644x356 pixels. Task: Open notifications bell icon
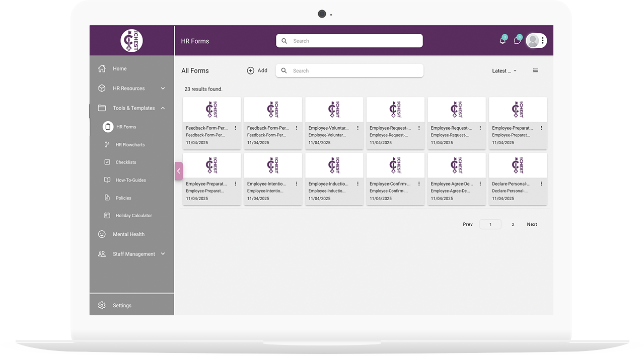503,41
